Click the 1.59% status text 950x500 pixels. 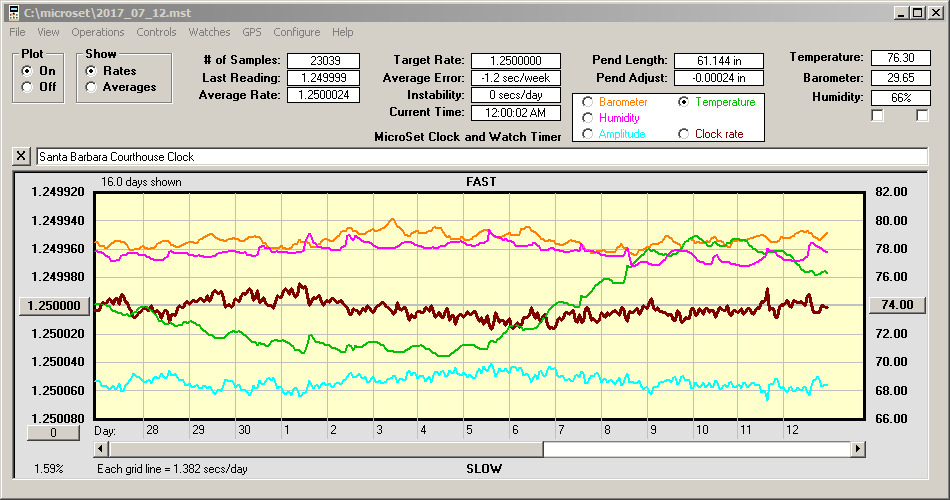tap(48, 469)
